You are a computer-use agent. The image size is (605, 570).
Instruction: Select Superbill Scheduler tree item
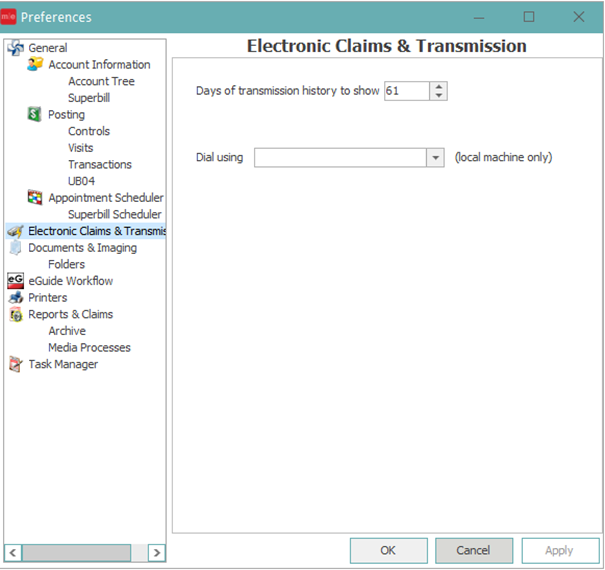[x=114, y=215]
